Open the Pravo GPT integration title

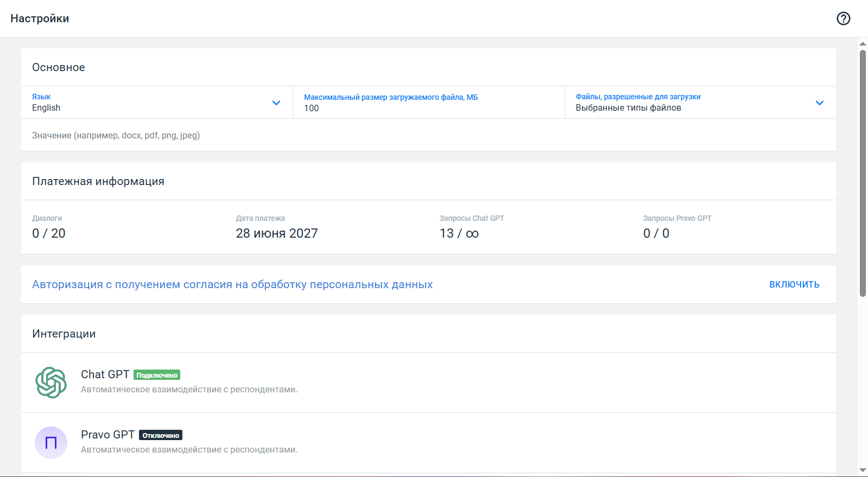(x=107, y=435)
